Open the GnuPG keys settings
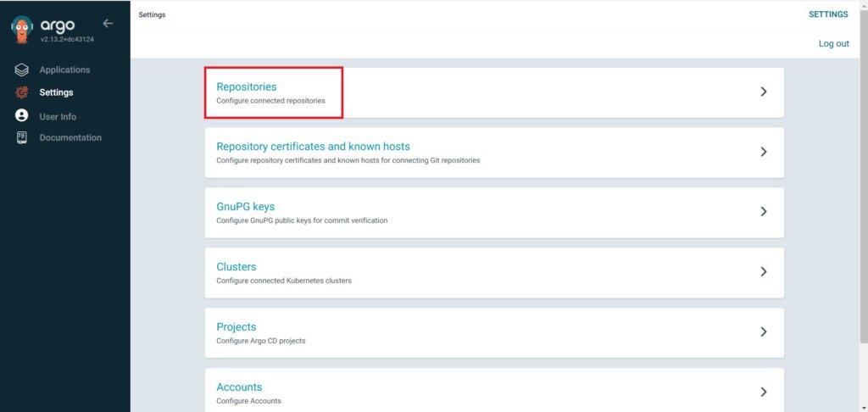 (x=245, y=207)
